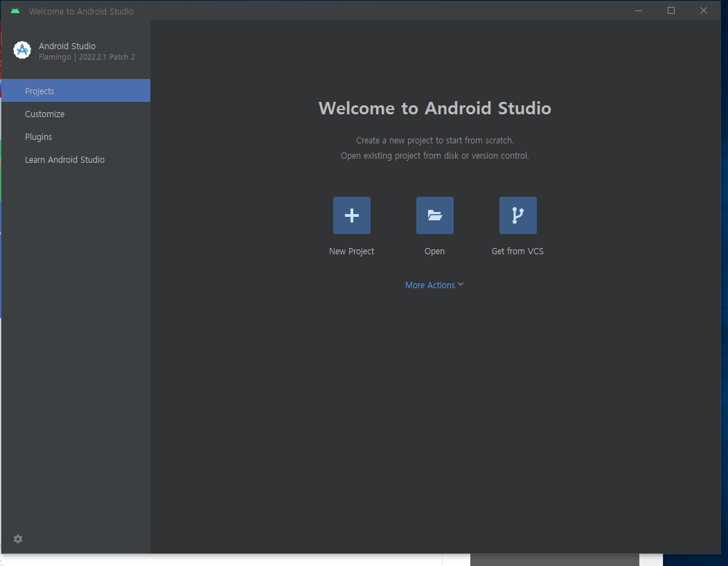Click the Android icon in the title bar
Image resolution: width=728 pixels, height=566 pixels.
pos(15,10)
